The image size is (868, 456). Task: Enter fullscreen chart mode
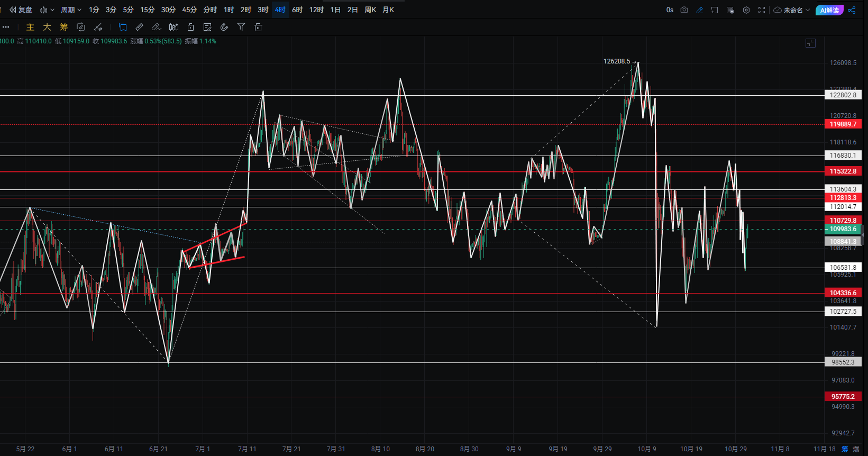[x=762, y=10]
